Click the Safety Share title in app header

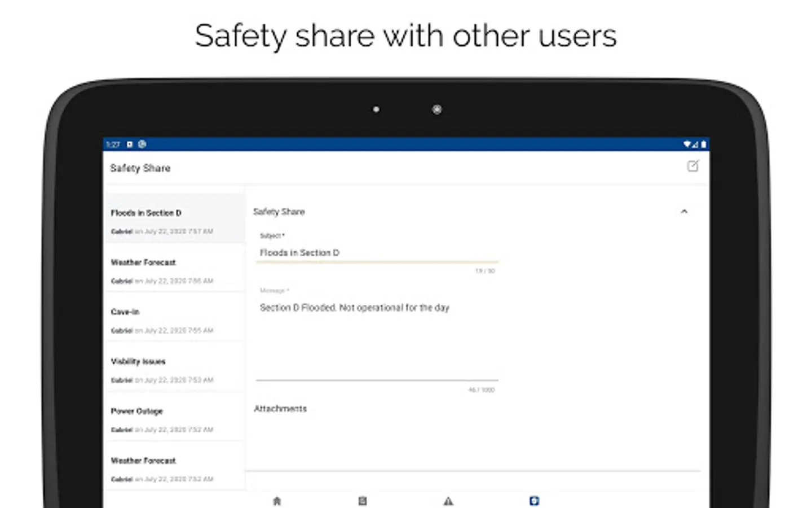[140, 168]
